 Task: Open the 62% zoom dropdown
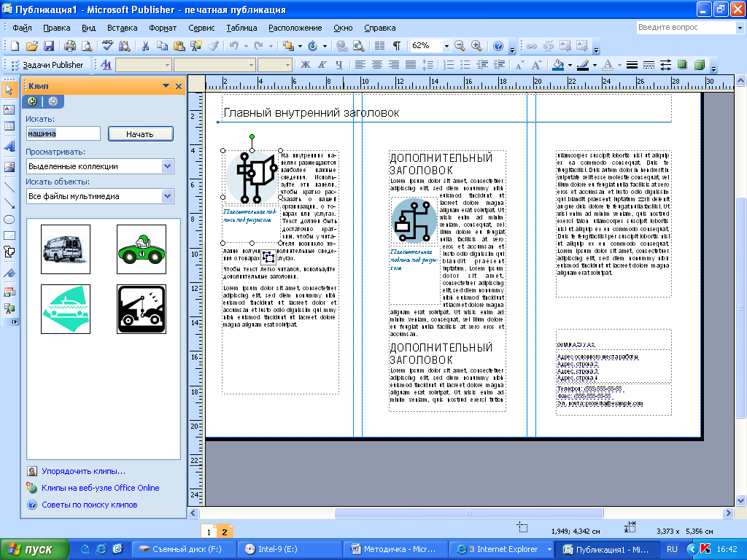tap(446, 46)
